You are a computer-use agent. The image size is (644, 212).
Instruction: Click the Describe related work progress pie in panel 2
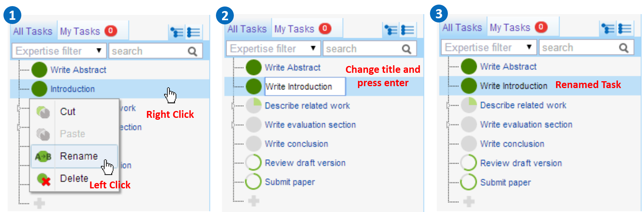pos(254,106)
